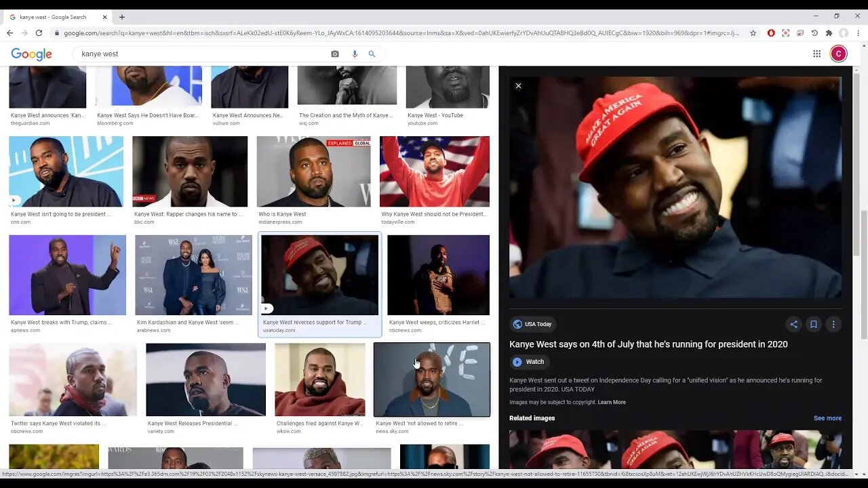
Task: Open the Google account 'C' avatar
Action: (x=839, y=54)
